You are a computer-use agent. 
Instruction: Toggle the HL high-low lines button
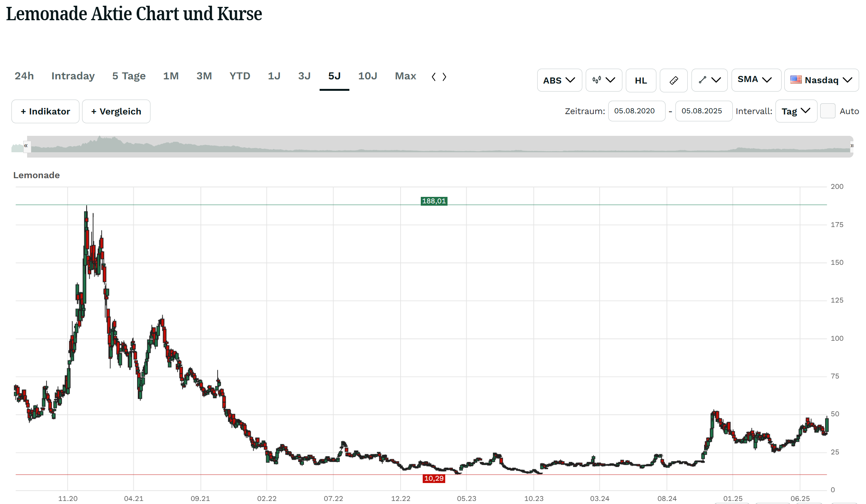tap(641, 80)
